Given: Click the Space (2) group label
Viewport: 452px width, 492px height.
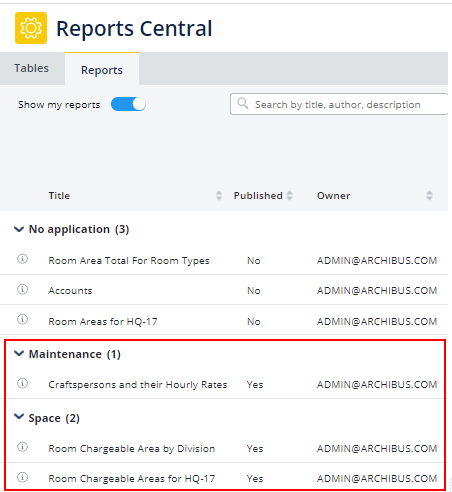Looking at the screenshot, I should [x=54, y=418].
